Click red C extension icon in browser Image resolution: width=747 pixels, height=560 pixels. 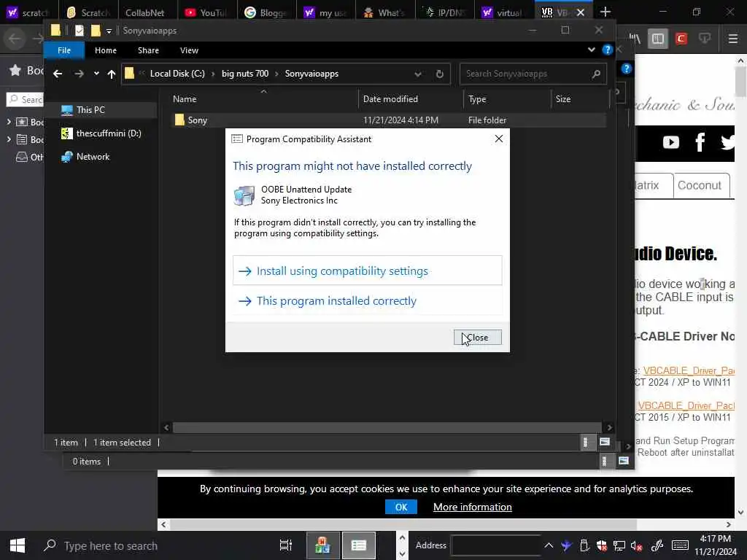point(681,39)
